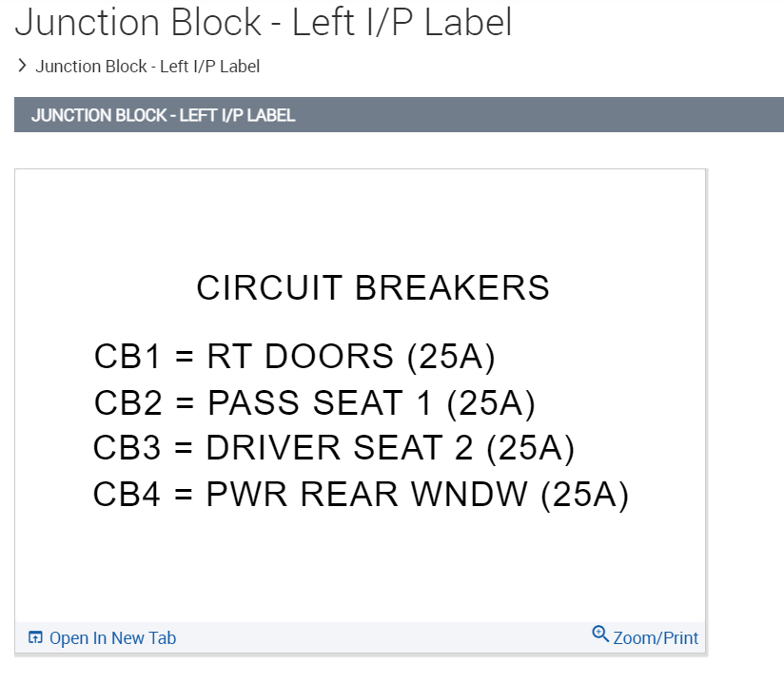
Task: Select the CB3 label in the diagram
Action: click(x=128, y=449)
